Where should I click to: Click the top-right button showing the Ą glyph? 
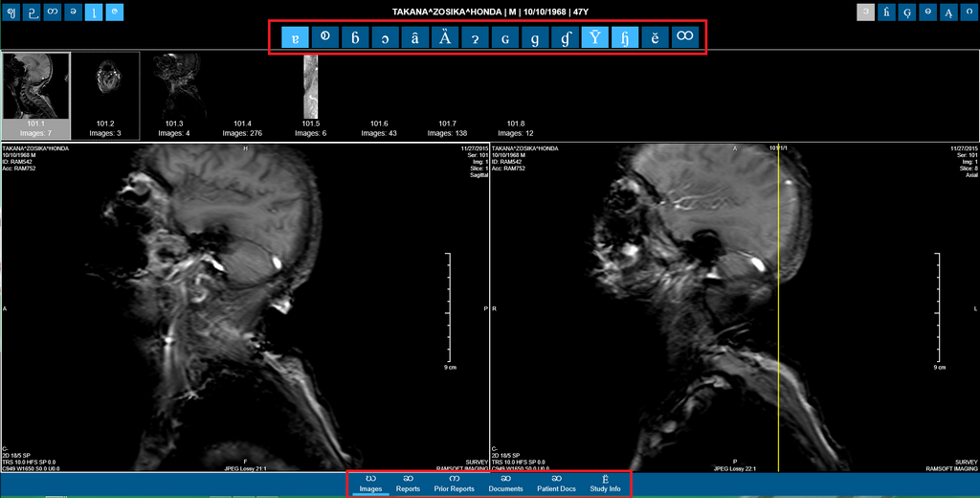click(x=946, y=11)
